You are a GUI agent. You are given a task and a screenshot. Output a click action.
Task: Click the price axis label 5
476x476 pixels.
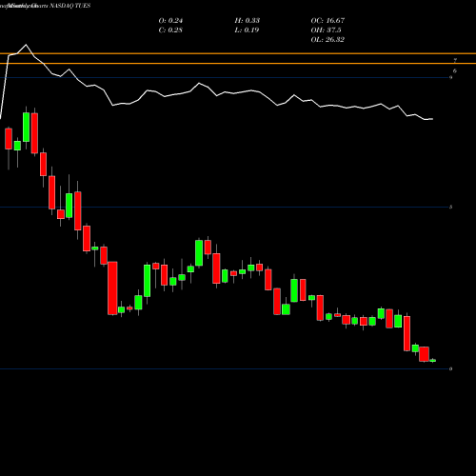point(451,208)
